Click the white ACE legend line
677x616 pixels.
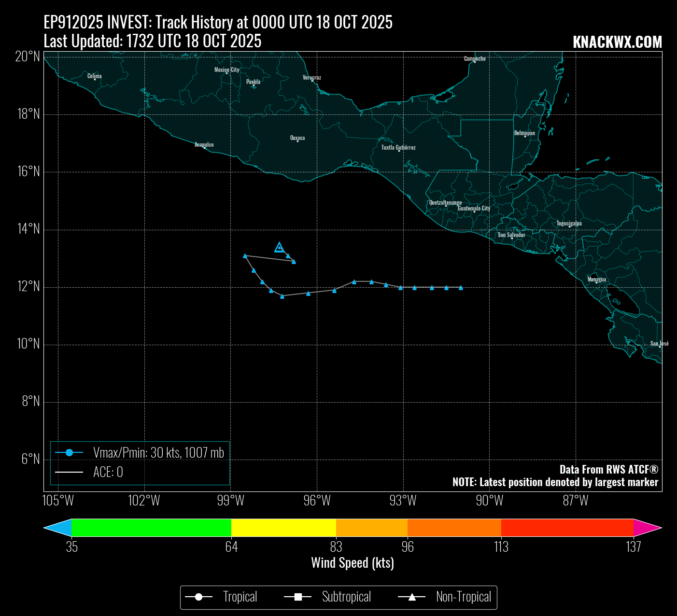coord(69,472)
